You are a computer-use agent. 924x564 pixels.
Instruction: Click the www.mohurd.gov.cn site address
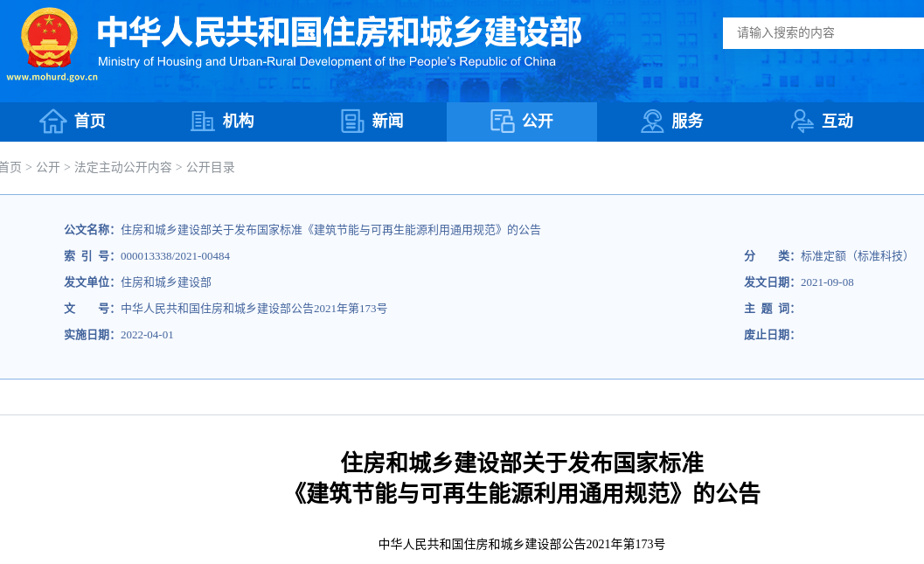coord(52,77)
